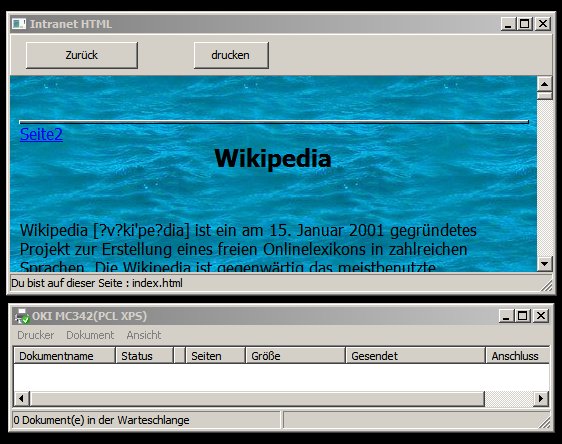Click paragraph line 'Projekt zur Erstellung eines freien Onlinelexikons'
Screen dimensions: 562x444
pos(243,249)
